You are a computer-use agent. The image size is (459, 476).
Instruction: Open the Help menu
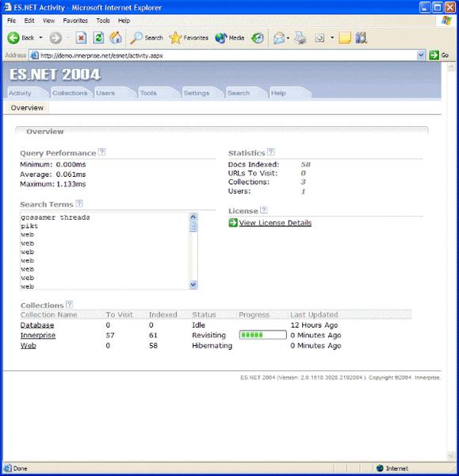[124, 21]
